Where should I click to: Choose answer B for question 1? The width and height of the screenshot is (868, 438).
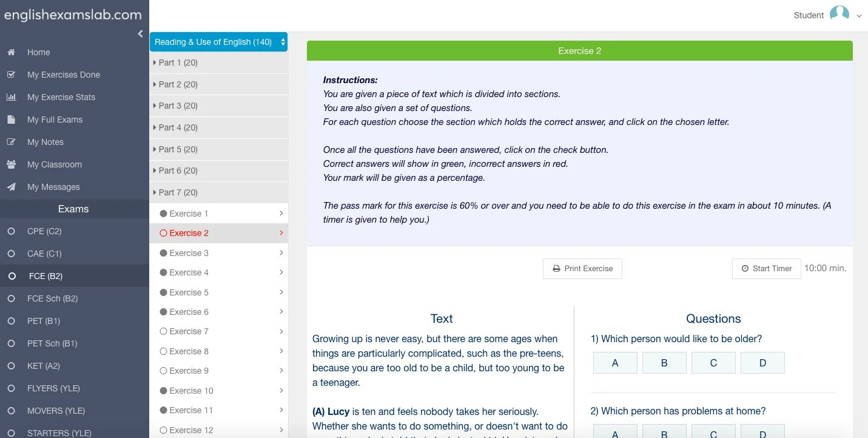[x=664, y=363]
